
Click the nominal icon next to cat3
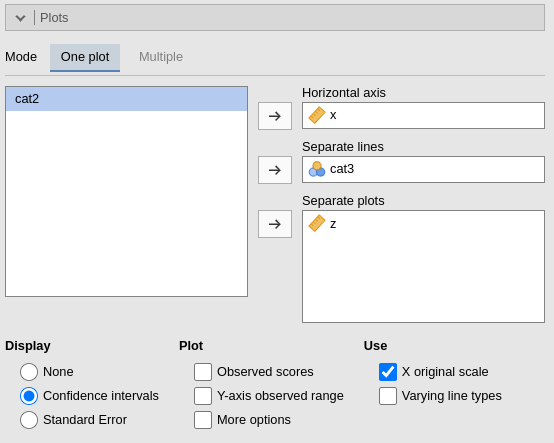(x=317, y=169)
